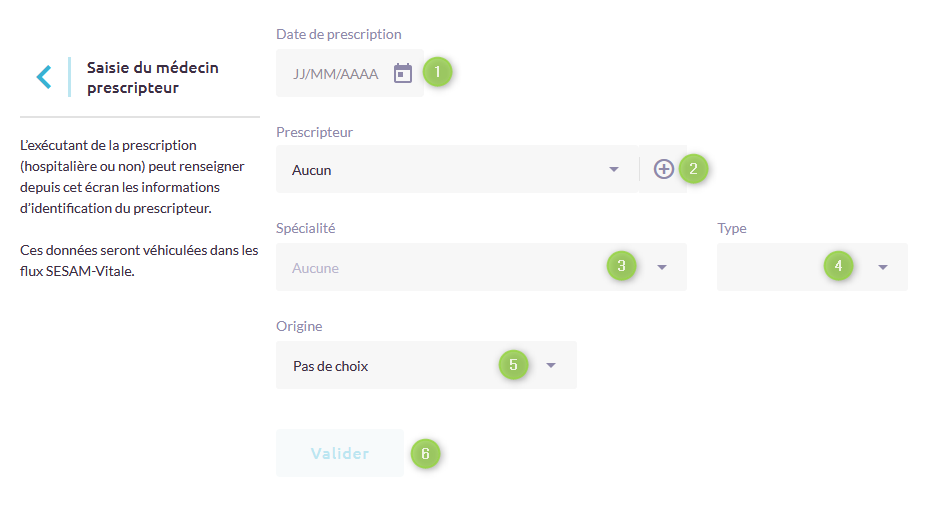Focus the JJ/MM/AAAA date field
This screenshot has width=940, height=514.
pos(335,74)
